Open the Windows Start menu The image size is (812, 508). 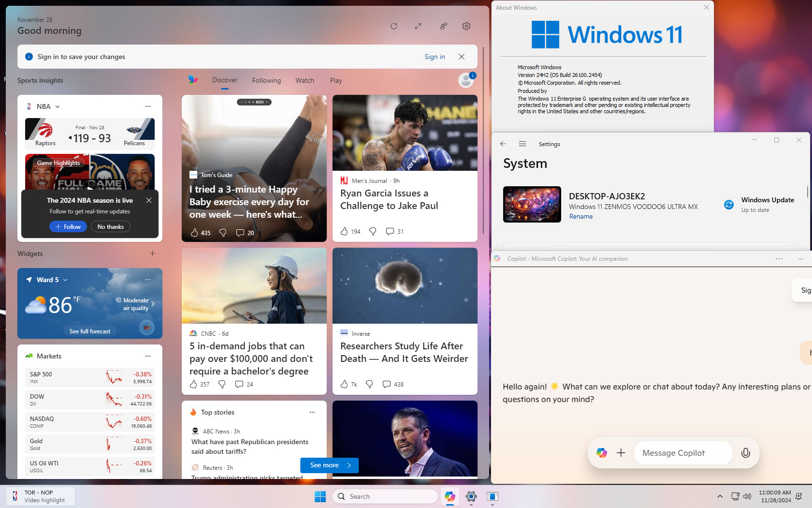(320, 496)
